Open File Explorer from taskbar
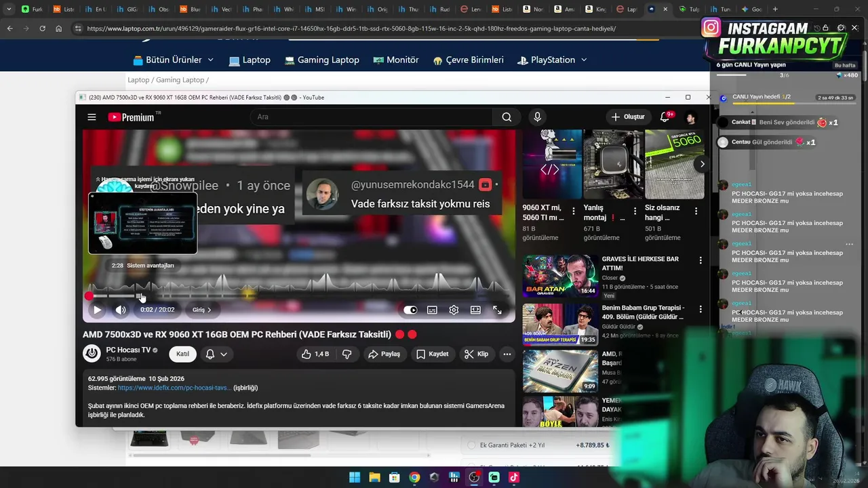 374,477
